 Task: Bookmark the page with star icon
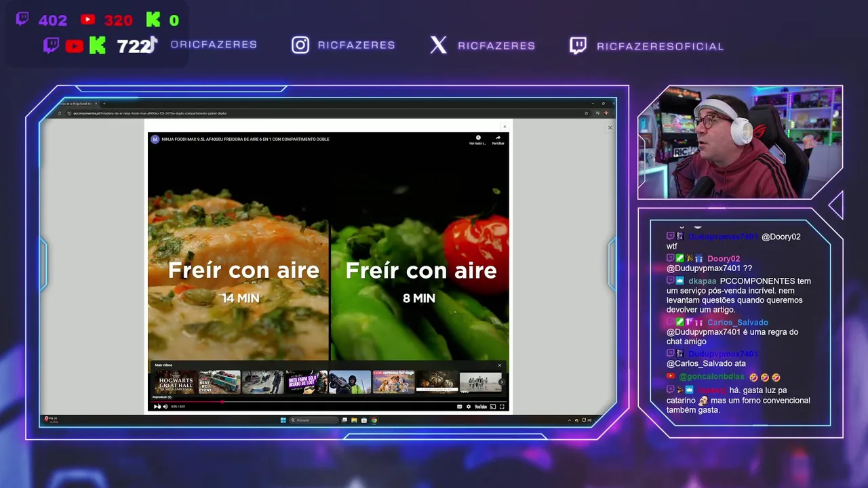(x=587, y=113)
